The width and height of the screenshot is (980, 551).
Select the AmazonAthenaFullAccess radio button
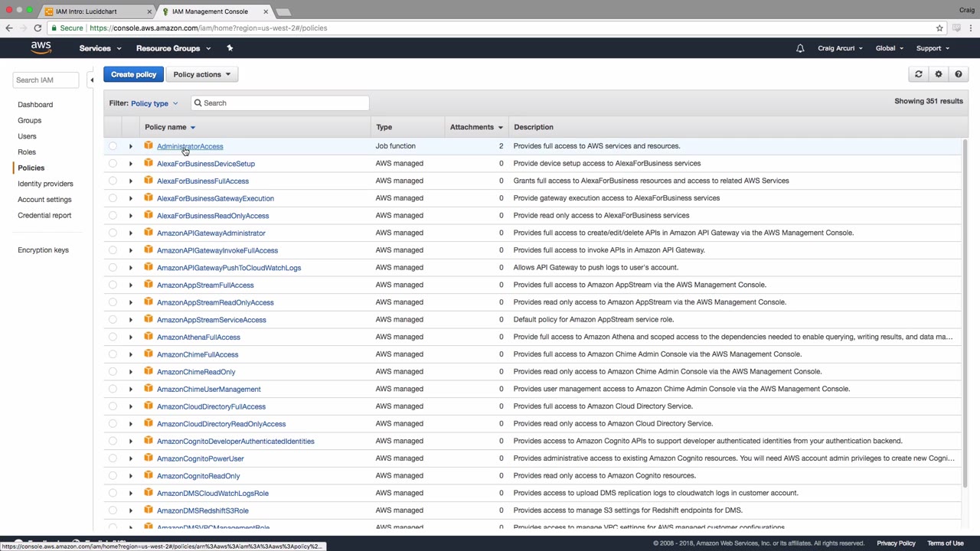coord(113,337)
